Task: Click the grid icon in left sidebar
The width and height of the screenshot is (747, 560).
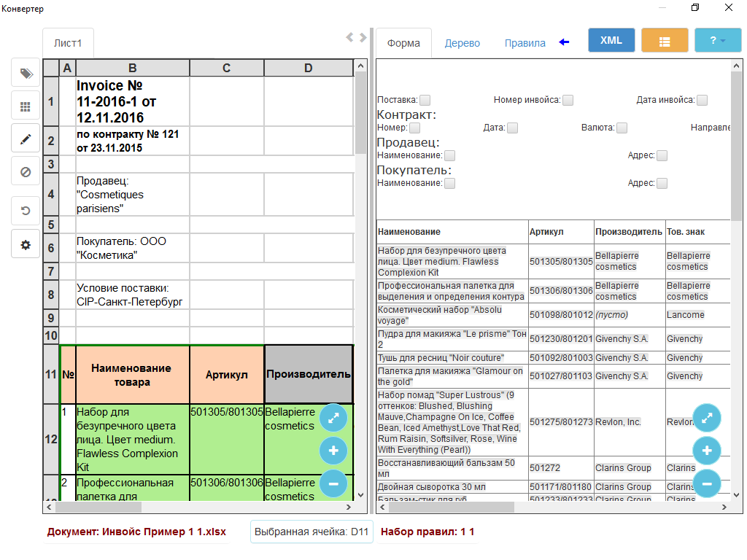Action: 26,106
